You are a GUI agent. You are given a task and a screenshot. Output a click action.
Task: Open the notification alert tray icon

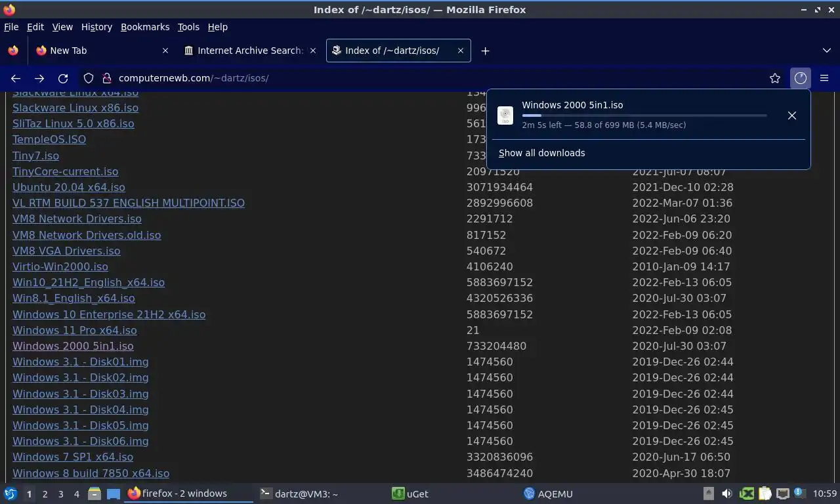coord(799,493)
